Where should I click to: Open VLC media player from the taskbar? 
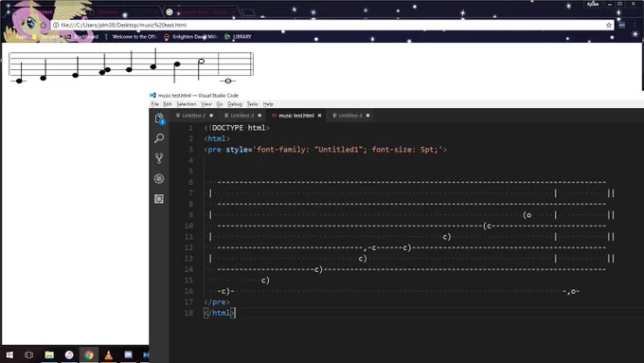pyautogui.click(x=108, y=354)
